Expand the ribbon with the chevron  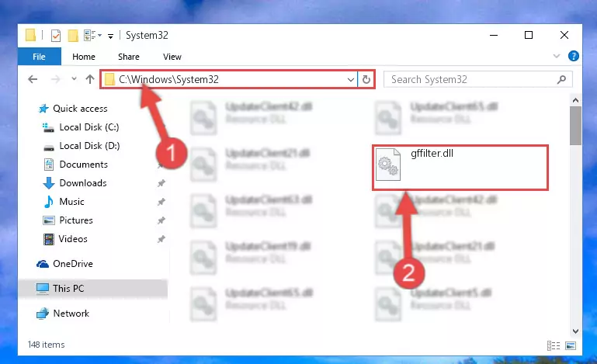pos(557,56)
